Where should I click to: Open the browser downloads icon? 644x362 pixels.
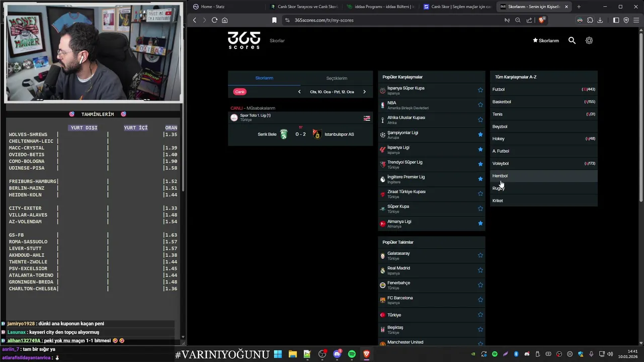point(600,20)
